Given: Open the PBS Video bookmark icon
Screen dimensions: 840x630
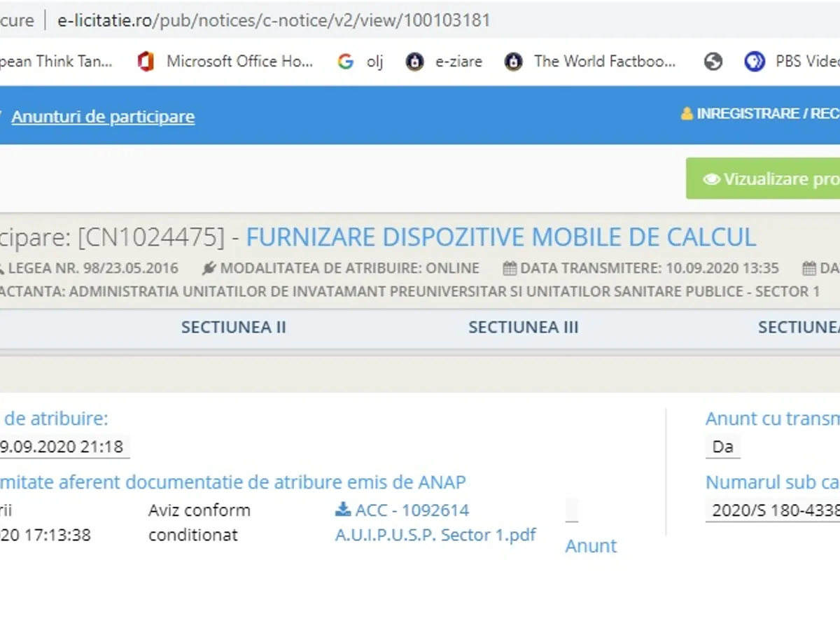Looking at the screenshot, I should tap(755, 62).
